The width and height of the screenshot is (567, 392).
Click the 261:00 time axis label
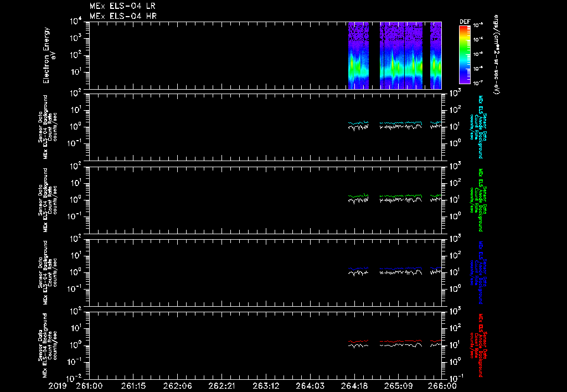coord(89,386)
